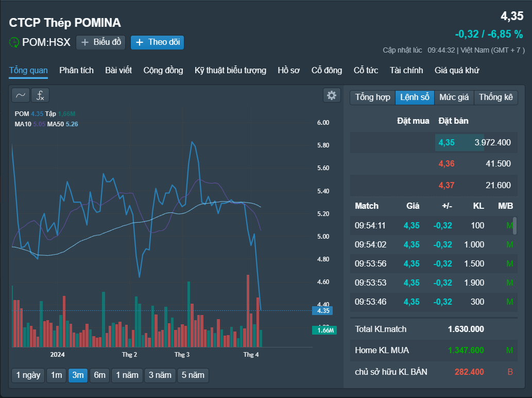Switch chart range to 6m
This screenshot has width=532, height=398.
click(x=99, y=375)
